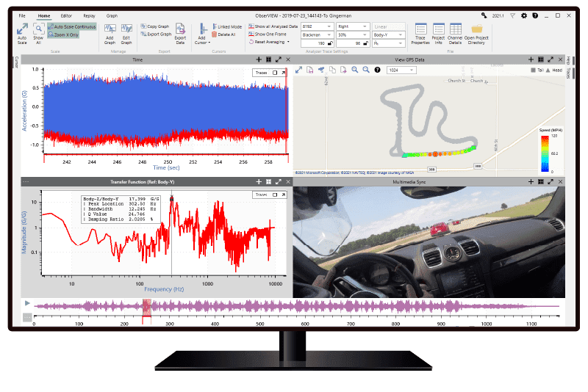Open the 1024 dropdown in GPS toolbar
Viewport: 588px width, 392px height.
(x=401, y=70)
